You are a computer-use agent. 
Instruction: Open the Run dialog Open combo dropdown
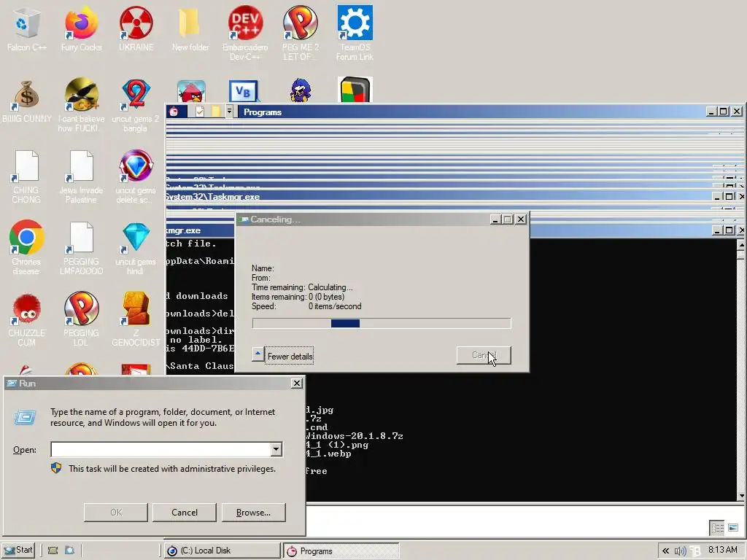276,449
